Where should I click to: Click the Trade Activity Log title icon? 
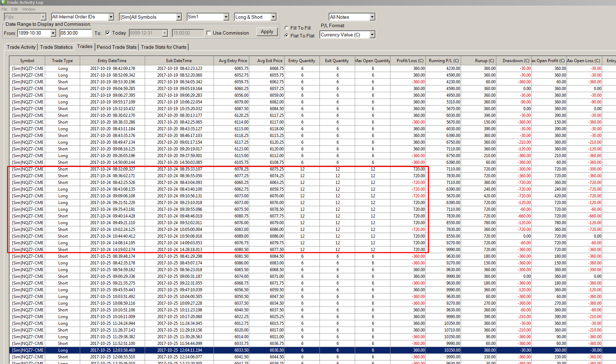[3, 2]
